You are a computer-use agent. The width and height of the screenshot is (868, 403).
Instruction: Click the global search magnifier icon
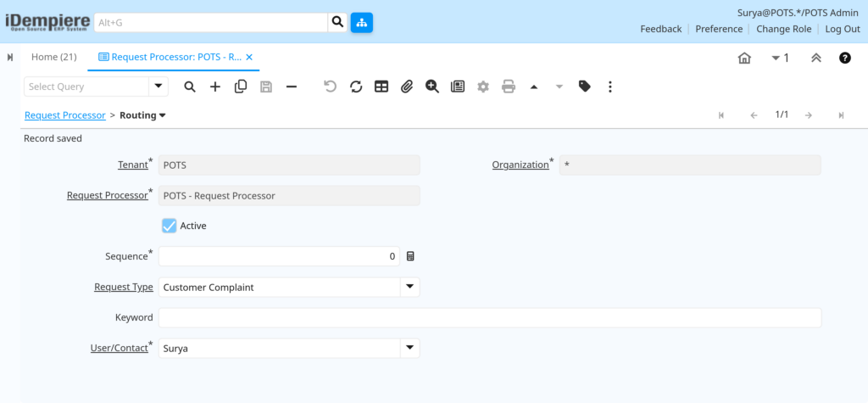point(337,23)
